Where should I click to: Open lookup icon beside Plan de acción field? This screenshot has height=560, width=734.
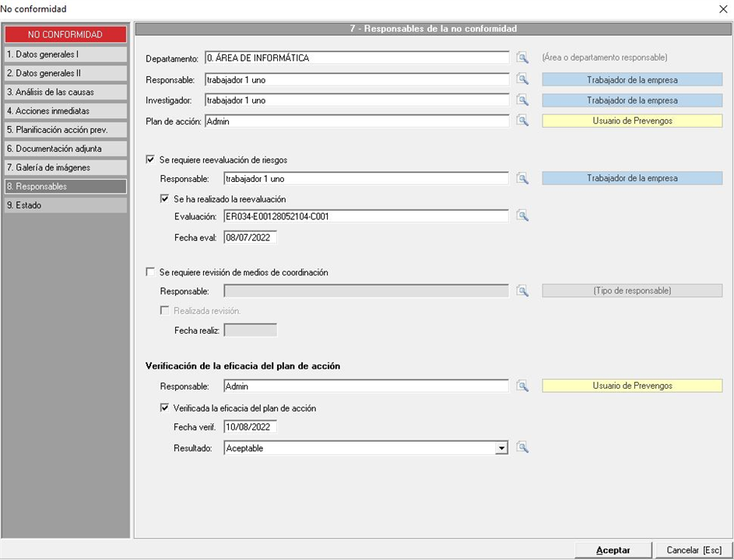[522, 121]
